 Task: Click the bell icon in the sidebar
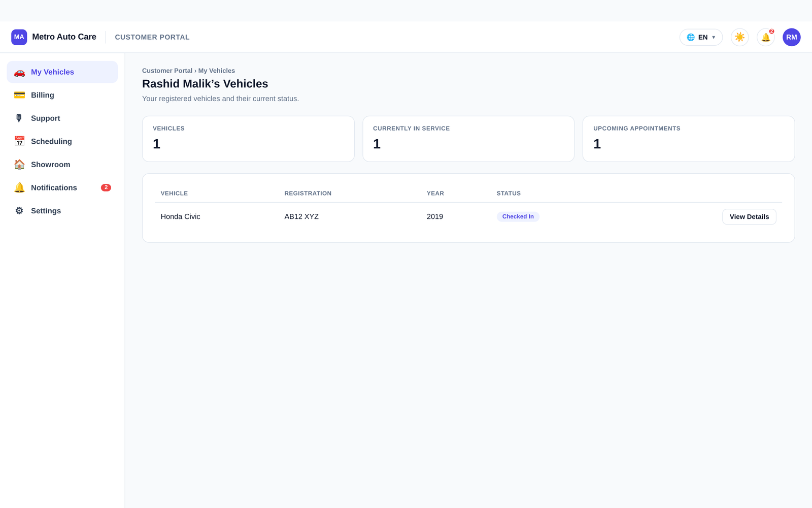(19, 187)
